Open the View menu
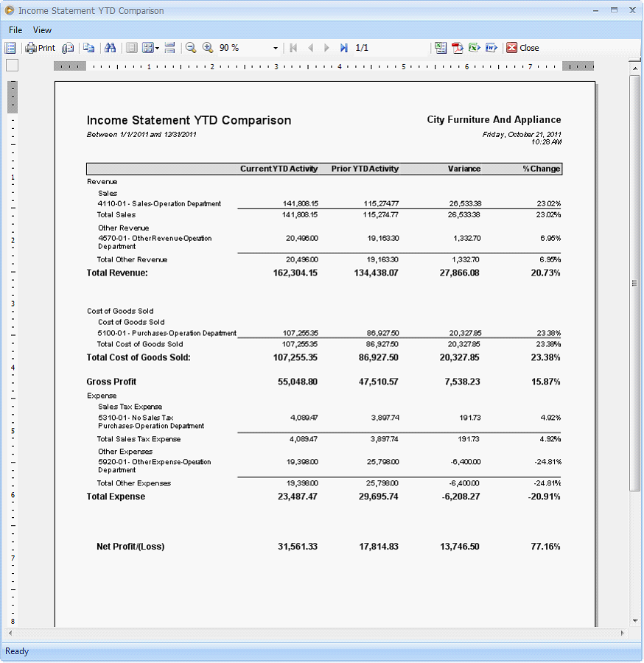The height and width of the screenshot is (663, 644). pos(42,30)
